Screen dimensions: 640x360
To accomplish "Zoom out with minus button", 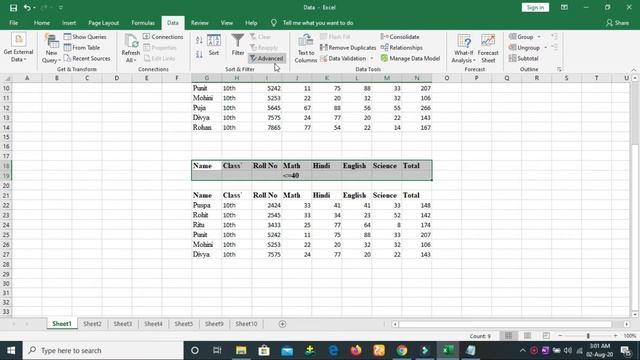I will point(560,336).
